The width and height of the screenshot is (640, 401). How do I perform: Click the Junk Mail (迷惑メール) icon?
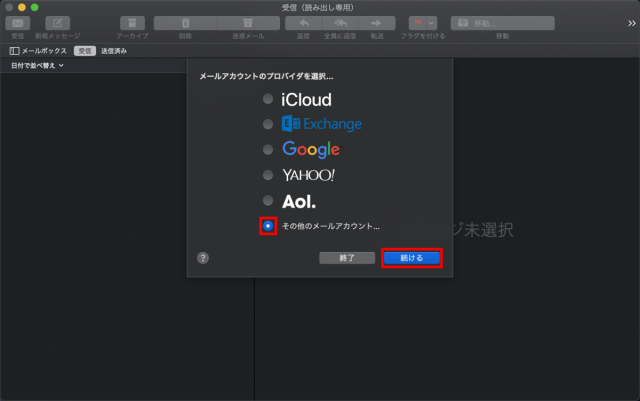248,23
